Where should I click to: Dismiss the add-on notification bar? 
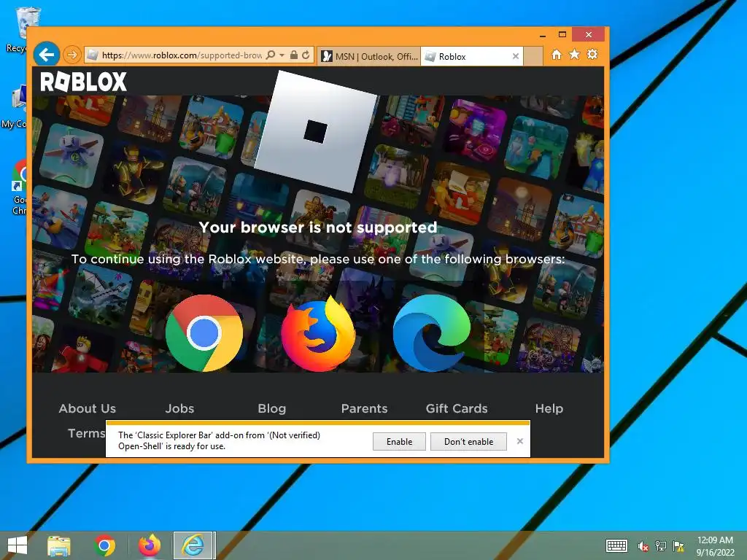(x=519, y=441)
